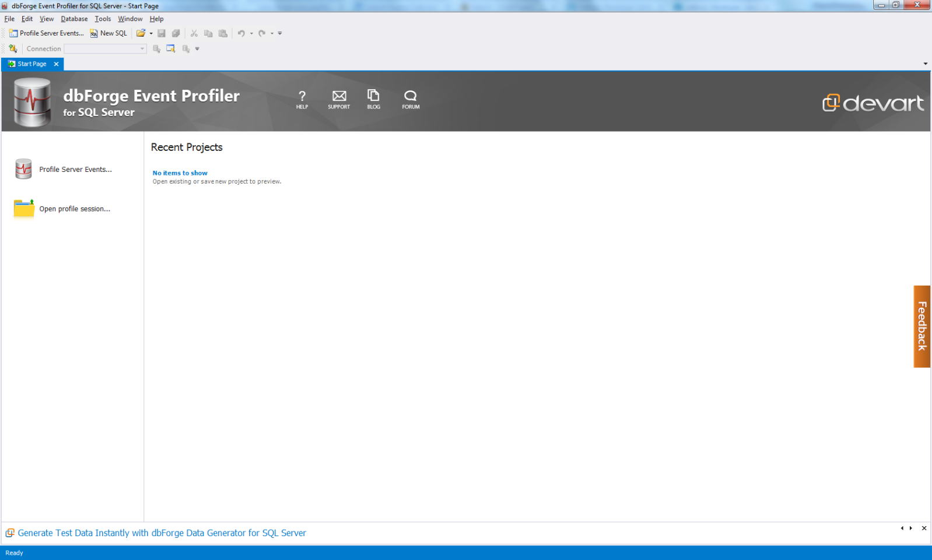
Task: Click the Save icon in the toolbar
Action: (x=162, y=33)
